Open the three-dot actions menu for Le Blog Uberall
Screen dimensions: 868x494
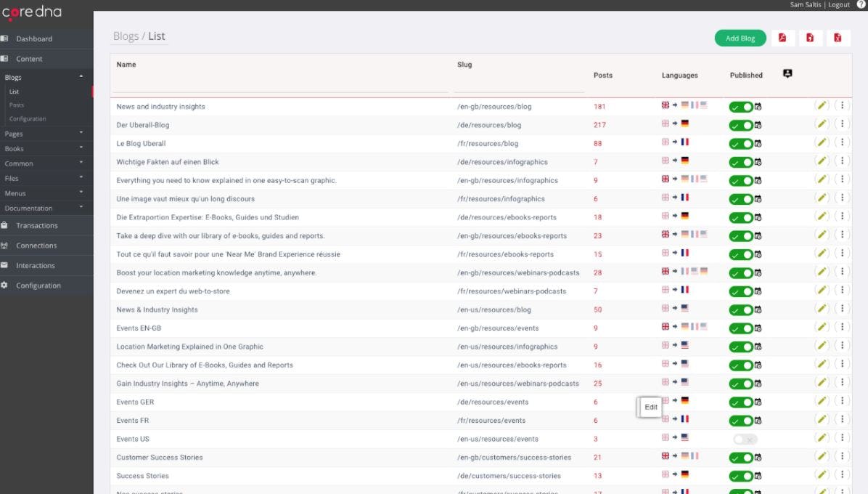pos(843,143)
